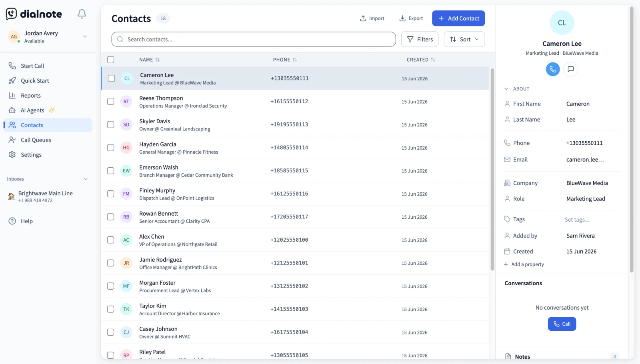Click Alex Chen's AC avatar
640x364 pixels.
tap(126, 240)
